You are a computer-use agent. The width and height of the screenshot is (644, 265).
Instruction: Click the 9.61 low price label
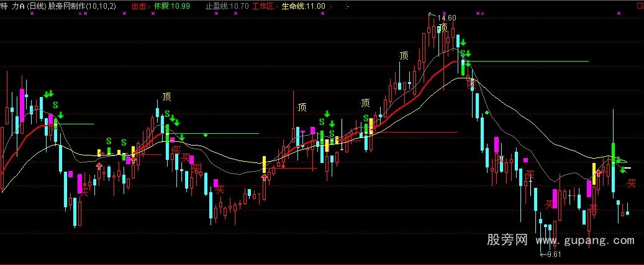554,254
